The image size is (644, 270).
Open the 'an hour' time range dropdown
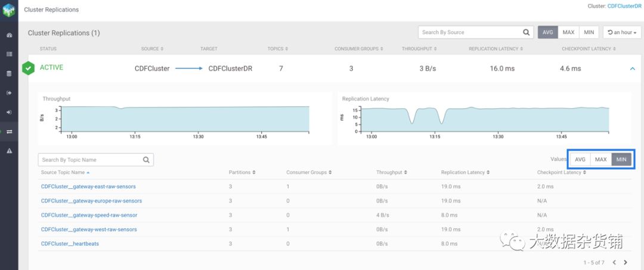622,32
